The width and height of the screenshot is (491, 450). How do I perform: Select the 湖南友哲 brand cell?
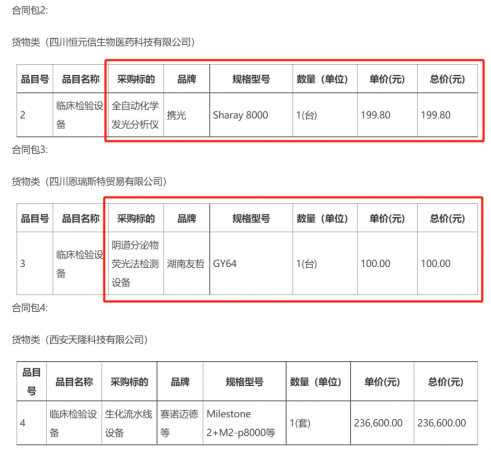click(x=186, y=263)
